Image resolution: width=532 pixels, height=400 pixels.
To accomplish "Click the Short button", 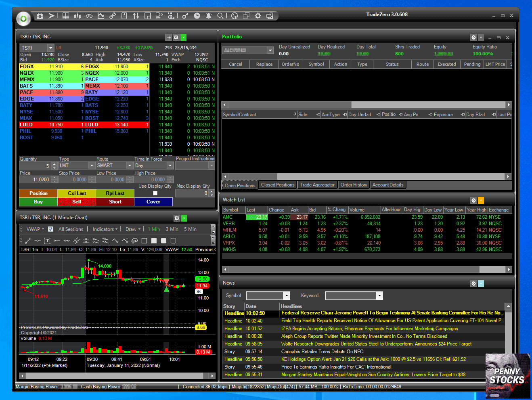I will pyautogui.click(x=115, y=201).
